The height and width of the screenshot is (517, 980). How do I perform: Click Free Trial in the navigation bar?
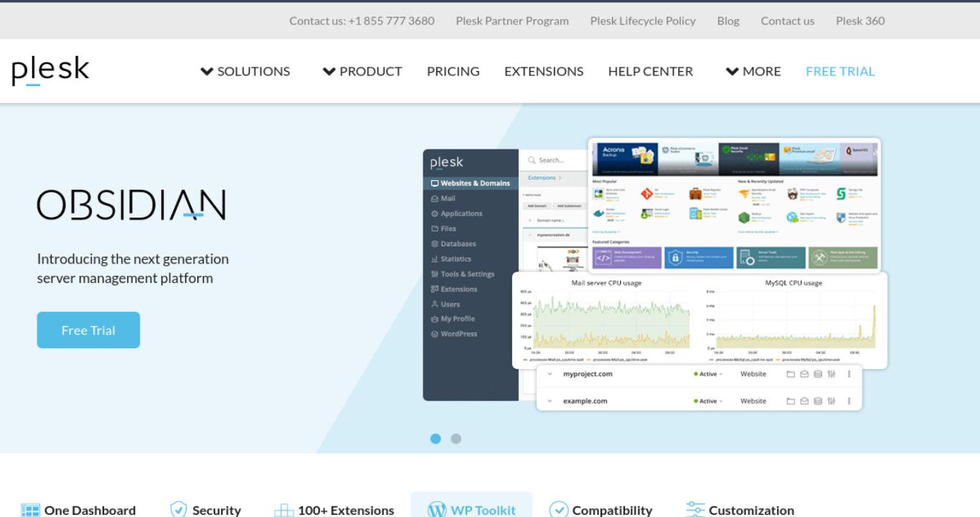click(x=840, y=71)
